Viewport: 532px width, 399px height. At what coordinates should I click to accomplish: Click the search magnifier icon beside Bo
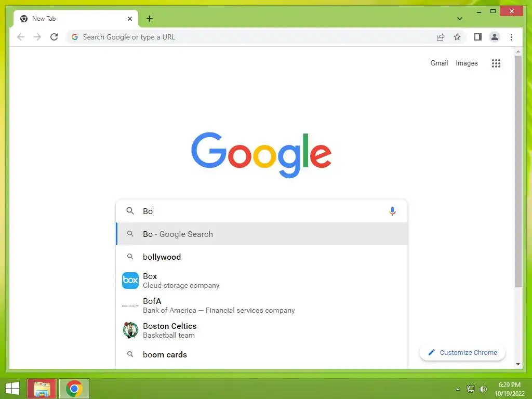point(130,211)
